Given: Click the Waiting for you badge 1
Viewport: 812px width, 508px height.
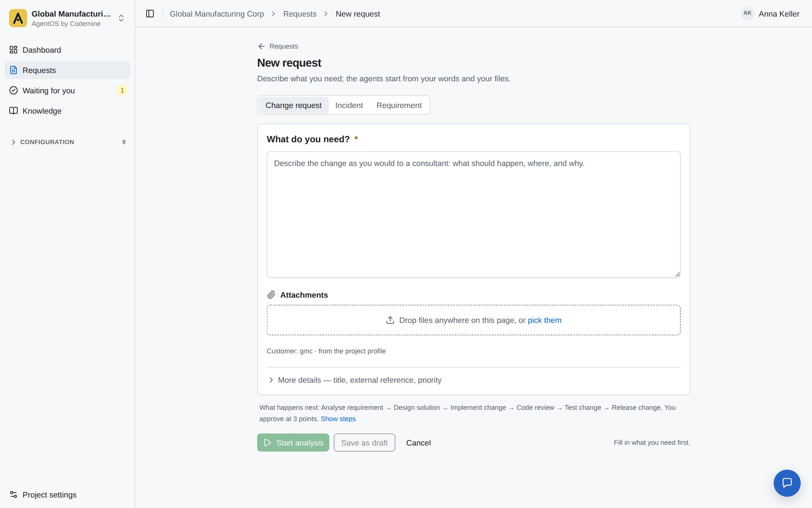Looking at the screenshot, I should tap(122, 90).
